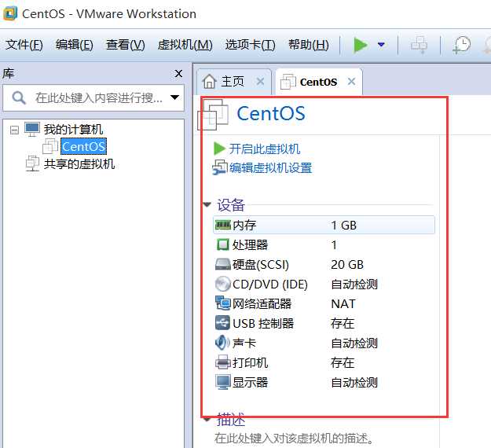The height and width of the screenshot is (448, 491).
Task: Open the library search dropdown arrow
Action: (174, 97)
